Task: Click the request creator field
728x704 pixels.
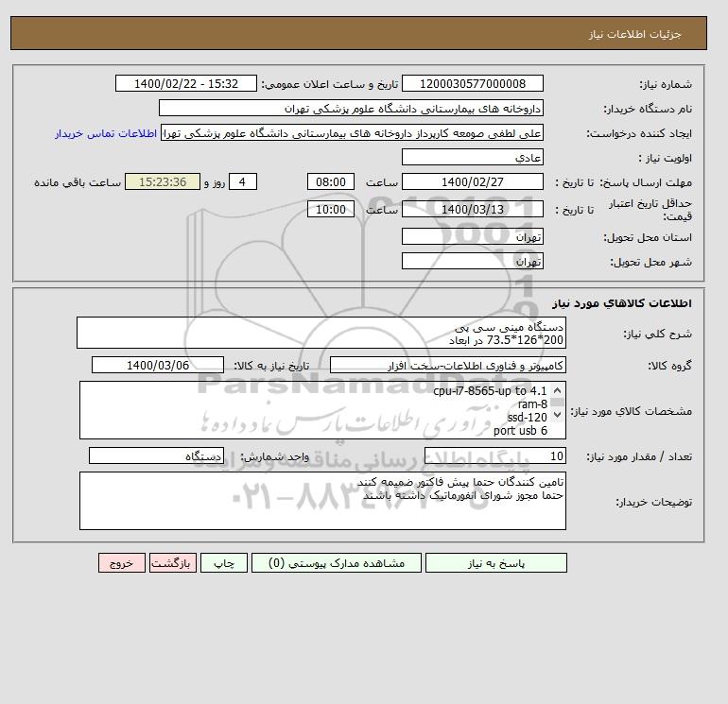Action: 352,133
